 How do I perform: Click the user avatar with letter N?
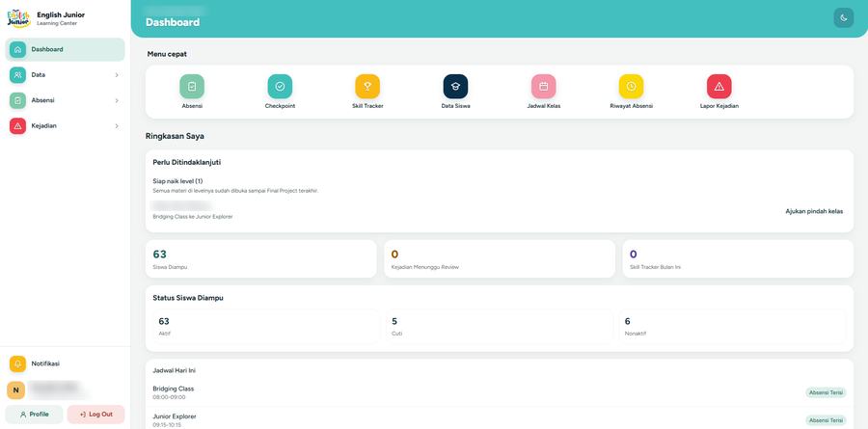[15, 390]
